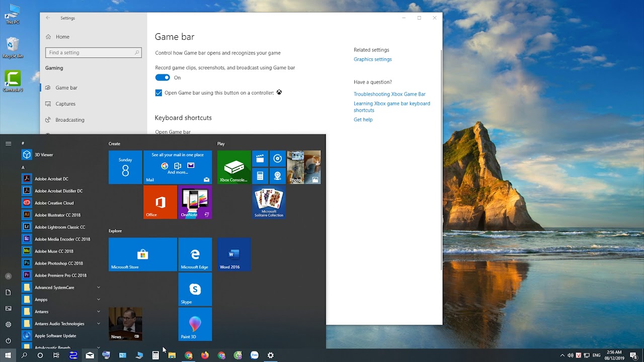This screenshot has width=644, height=362.
Task: Open the Xbox Console Companion tile
Action: [x=234, y=167]
